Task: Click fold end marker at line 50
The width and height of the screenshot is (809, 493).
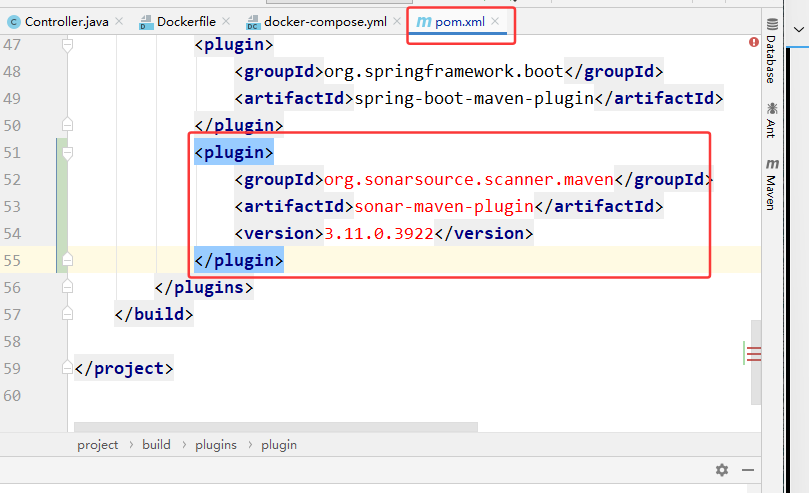Action: (x=67, y=125)
